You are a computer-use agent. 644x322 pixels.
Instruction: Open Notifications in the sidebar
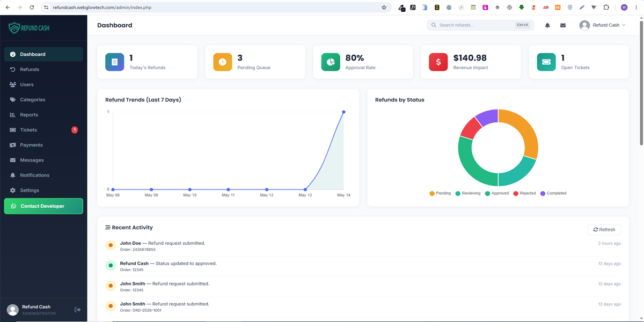(43, 175)
